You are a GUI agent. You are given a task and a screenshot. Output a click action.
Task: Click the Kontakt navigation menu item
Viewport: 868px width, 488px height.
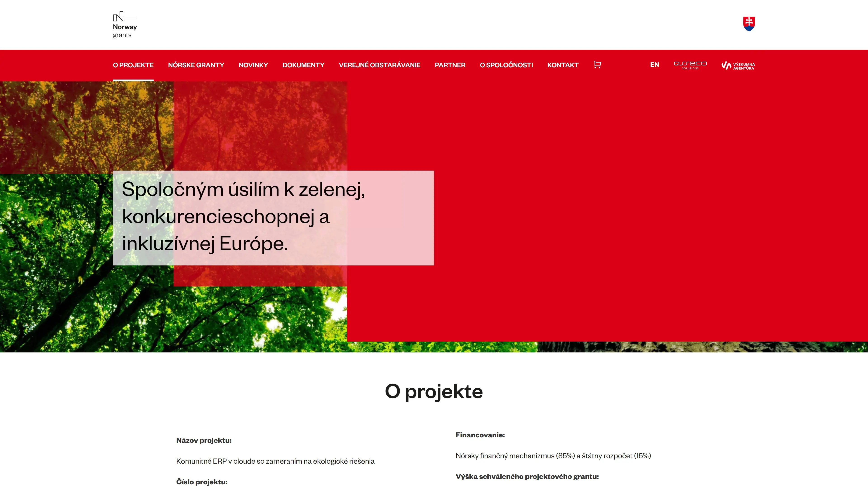point(563,65)
